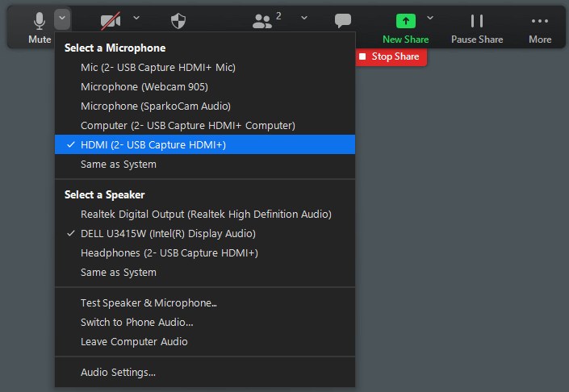Click the red Stop Share button
The height and width of the screenshot is (392, 569).
click(x=391, y=57)
